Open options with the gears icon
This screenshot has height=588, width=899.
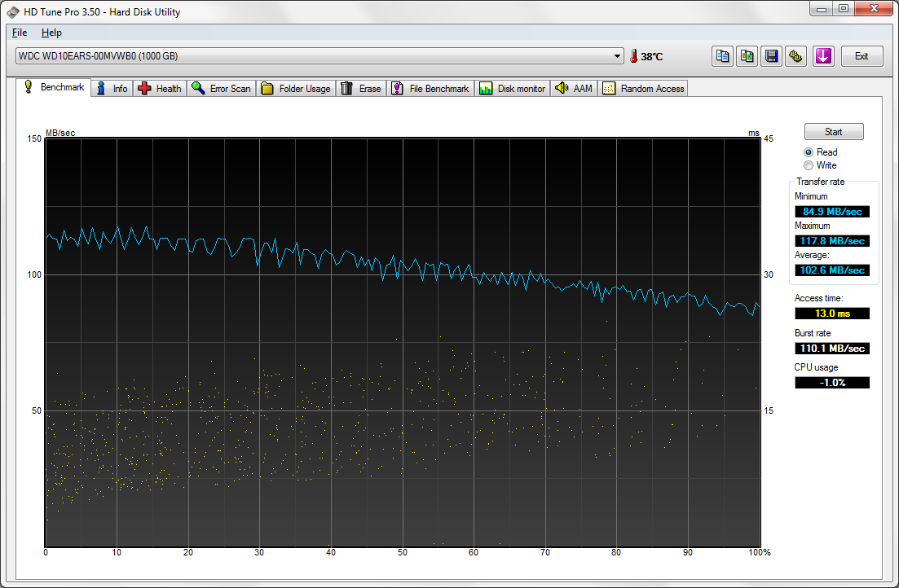(x=795, y=56)
